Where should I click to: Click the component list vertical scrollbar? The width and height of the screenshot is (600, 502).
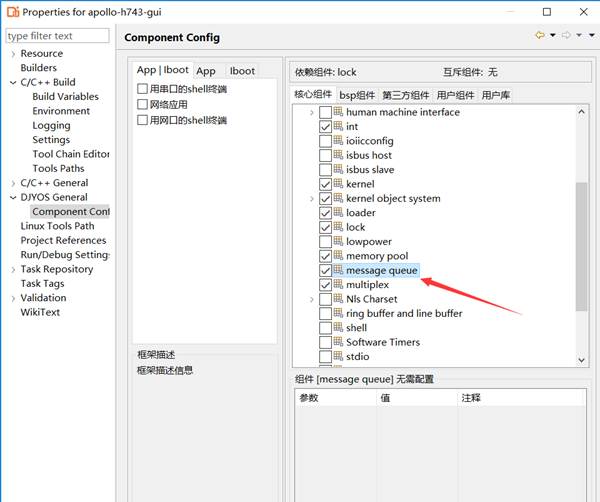(581, 245)
